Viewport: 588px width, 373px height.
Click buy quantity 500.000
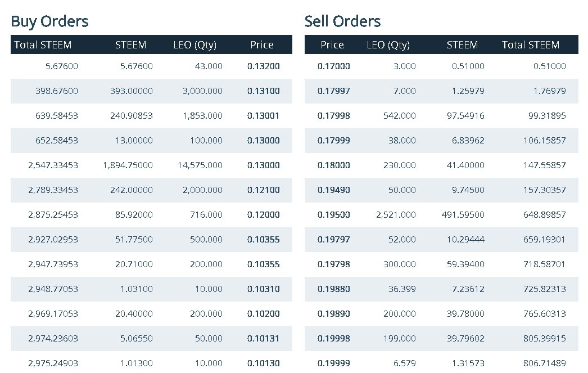pos(206,240)
